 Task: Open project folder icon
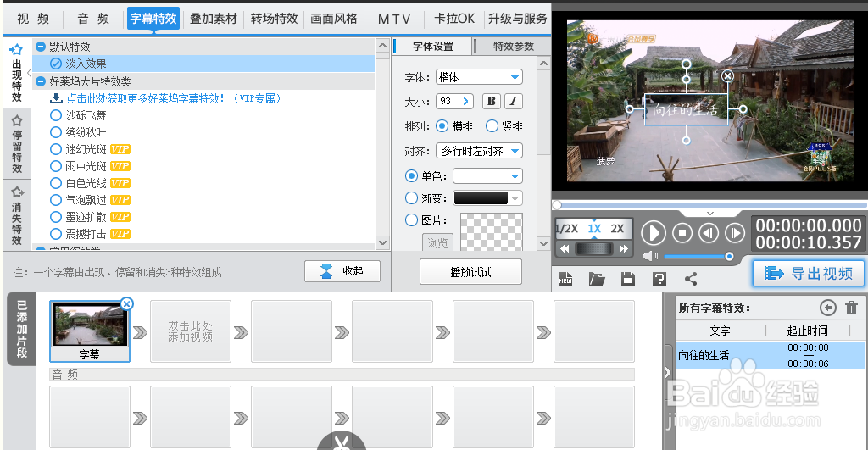(x=596, y=279)
